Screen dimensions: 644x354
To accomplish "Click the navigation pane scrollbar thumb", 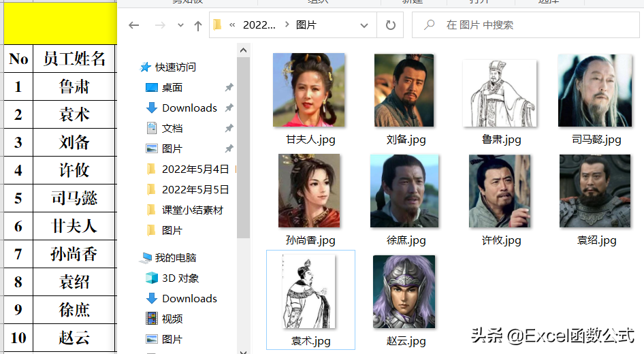I will tap(243, 148).
